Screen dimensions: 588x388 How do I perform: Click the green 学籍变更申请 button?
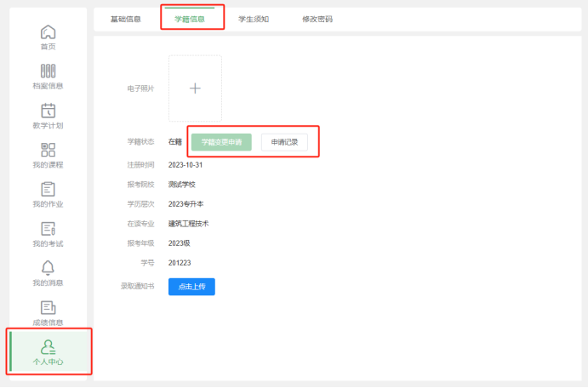(x=221, y=142)
